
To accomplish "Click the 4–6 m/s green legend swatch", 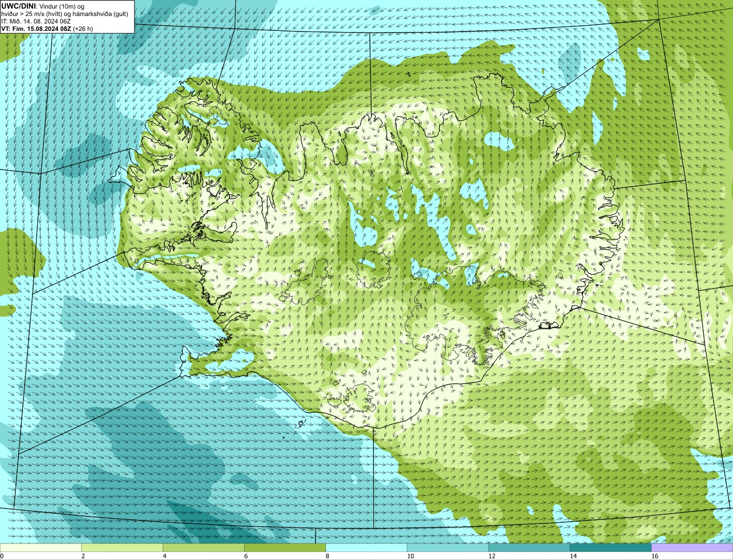I will point(203,548).
